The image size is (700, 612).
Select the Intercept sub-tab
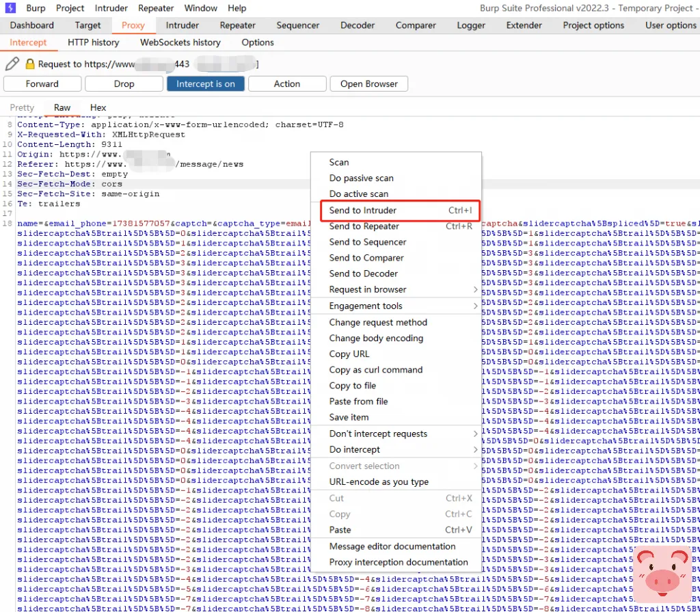pos(28,42)
